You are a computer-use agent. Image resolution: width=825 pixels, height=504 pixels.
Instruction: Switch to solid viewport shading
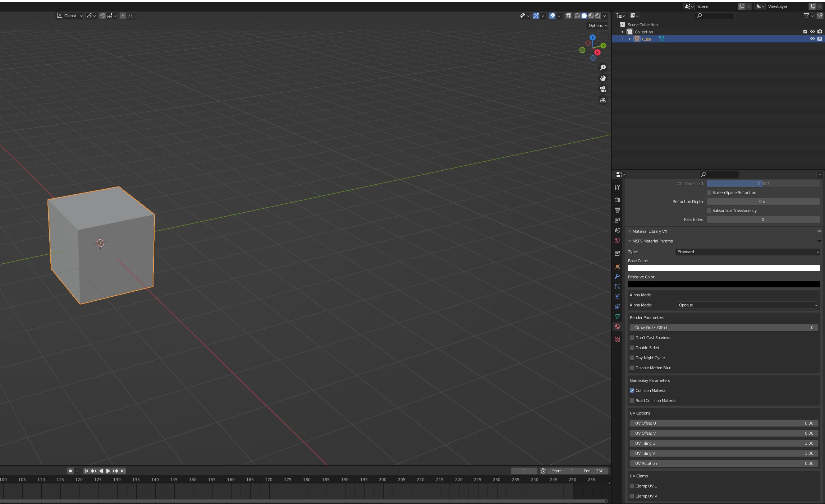coord(584,16)
